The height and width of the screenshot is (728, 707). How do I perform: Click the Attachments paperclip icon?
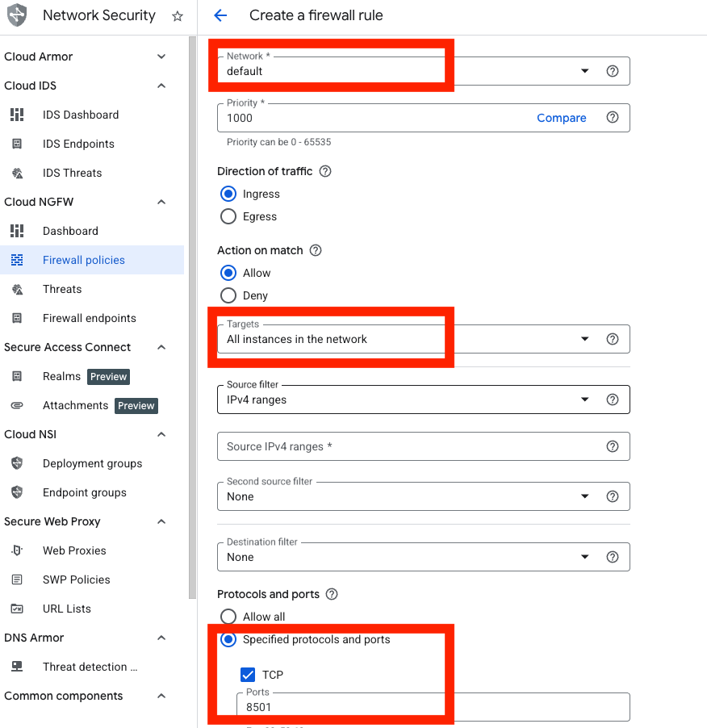click(x=17, y=405)
